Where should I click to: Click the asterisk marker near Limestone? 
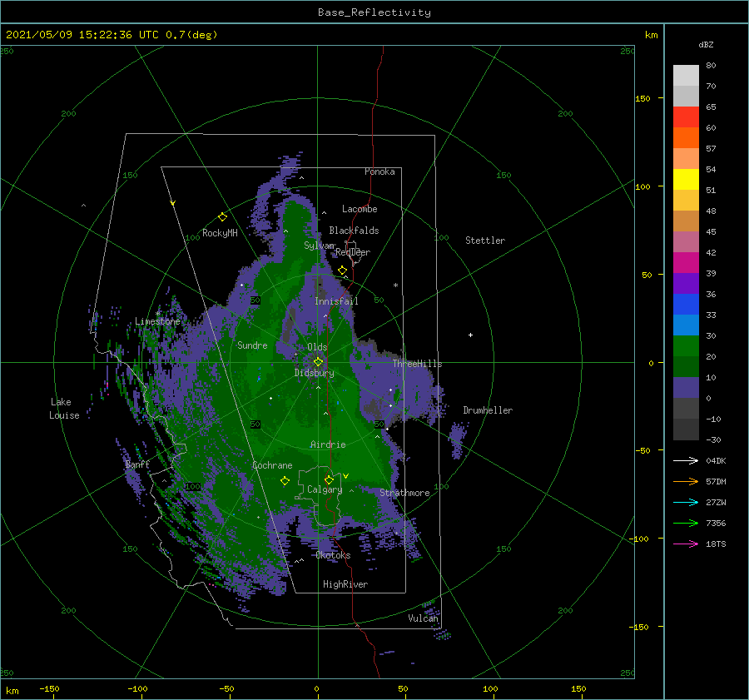[157, 314]
